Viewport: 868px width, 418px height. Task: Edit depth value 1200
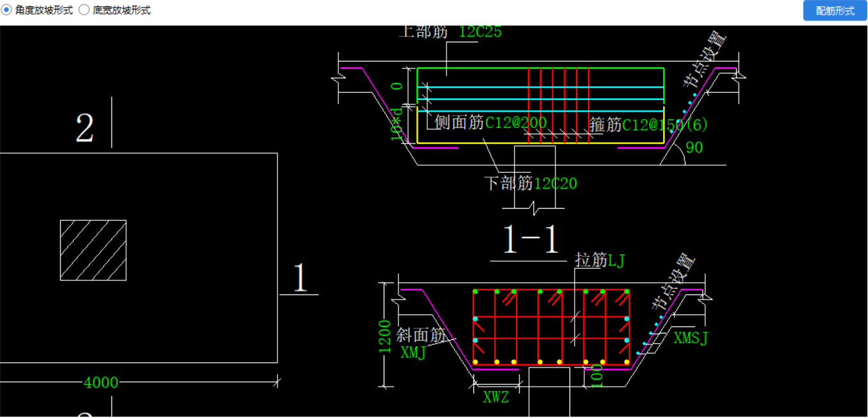(384, 336)
